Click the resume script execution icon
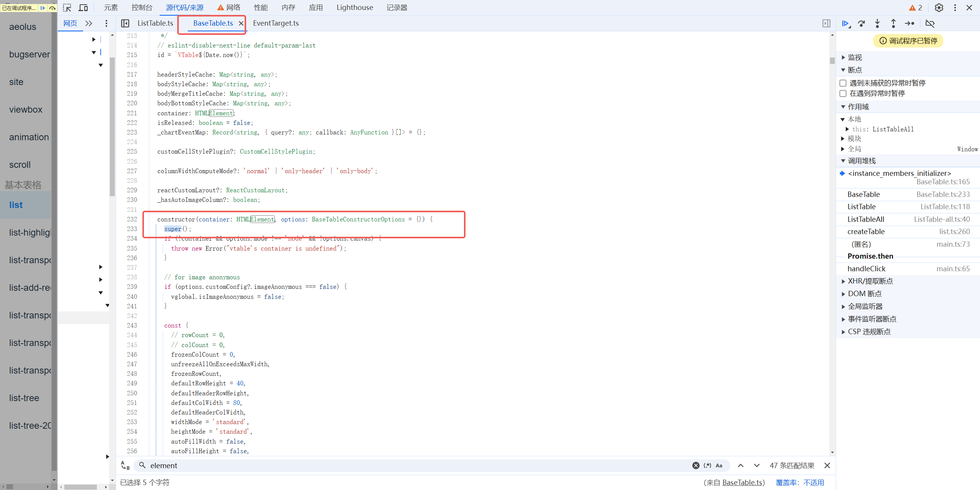The height and width of the screenshot is (490, 980). tap(845, 24)
